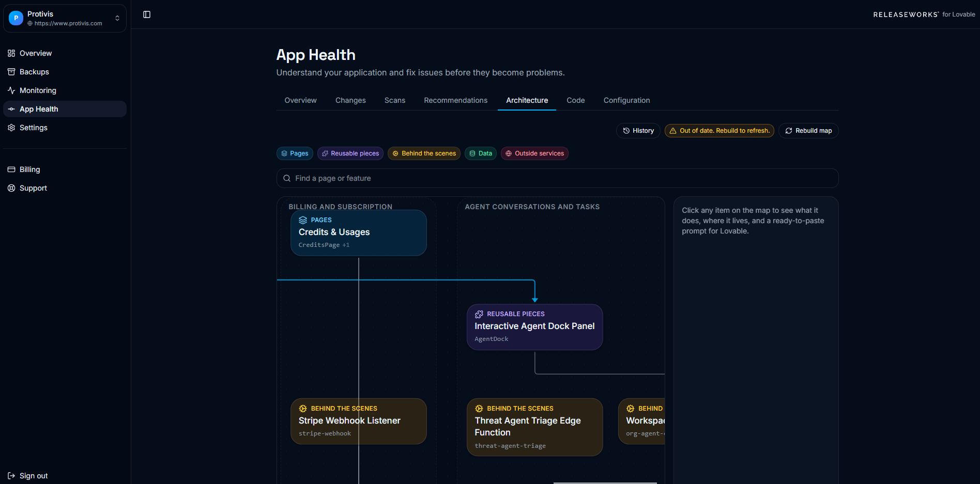The height and width of the screenshot is (484, 980).
Task: Go to Backups in the sidebar
Action: coord(65,72)
